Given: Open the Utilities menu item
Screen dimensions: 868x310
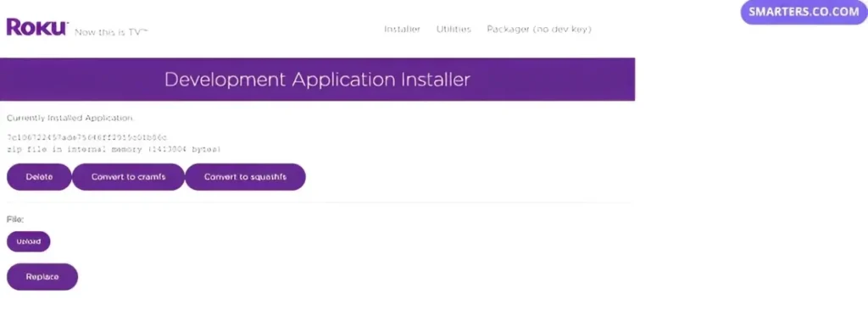Looking at the screenshot, I should tap(453, 30).
